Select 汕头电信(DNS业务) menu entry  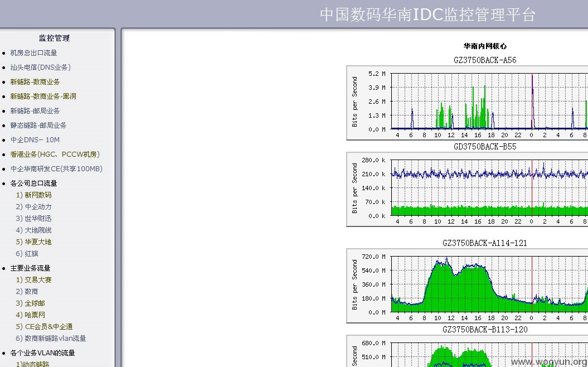click(x=41, y=67)
